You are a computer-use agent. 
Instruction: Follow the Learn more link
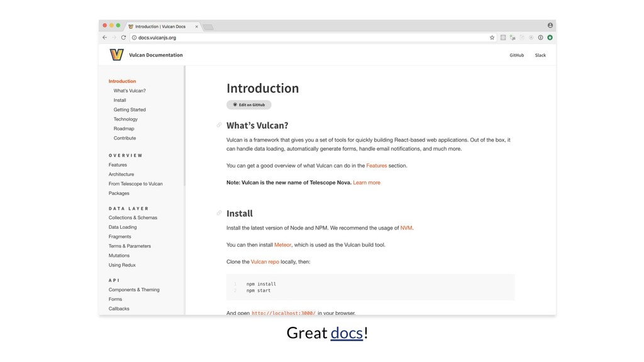point(367,182)
